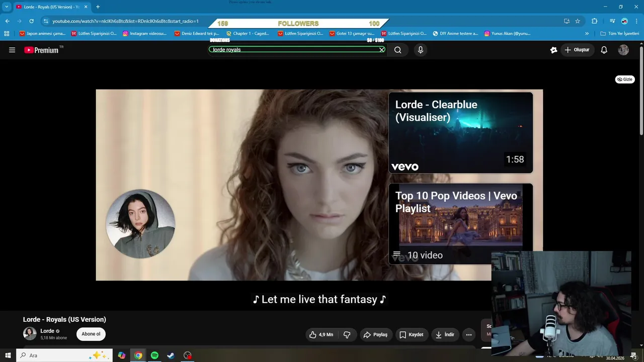Open the media control toolbar icon
The width and height of the screenshot is (644, 362).
coord(612,21)
